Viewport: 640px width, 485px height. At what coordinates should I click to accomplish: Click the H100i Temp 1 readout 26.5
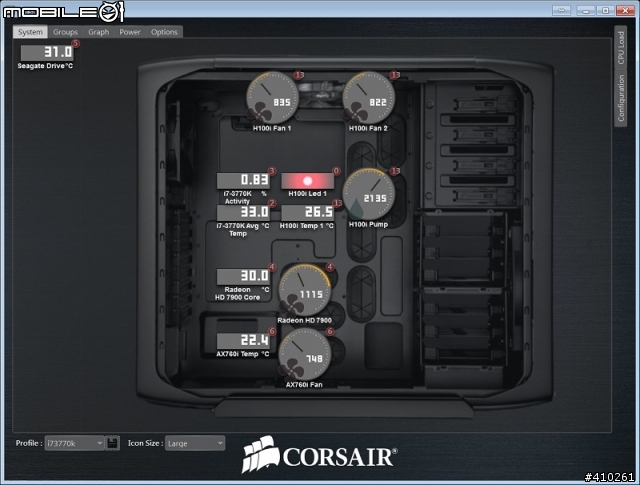[x=307, y=213]
